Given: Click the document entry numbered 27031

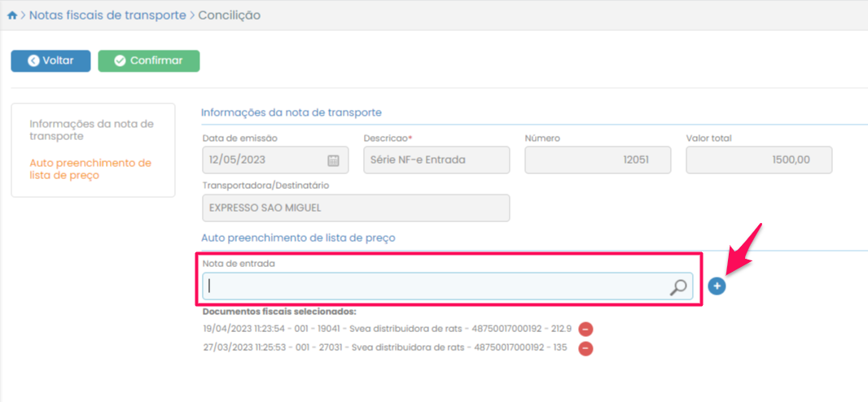Looking at the screenshot, I should (x=383, y=348).
